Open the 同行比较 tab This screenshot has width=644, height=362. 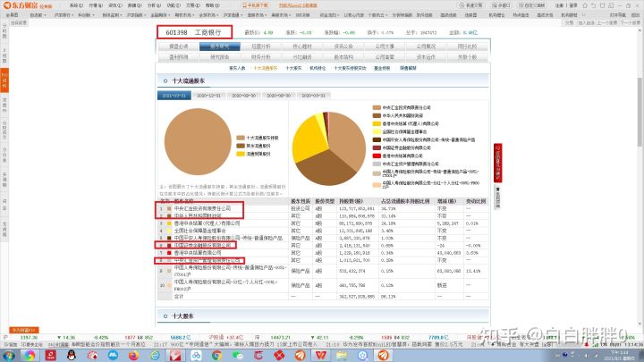tap(467, 46)
